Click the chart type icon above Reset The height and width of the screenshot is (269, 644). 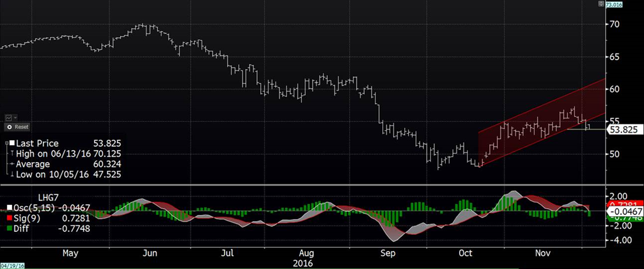[8, 118]
